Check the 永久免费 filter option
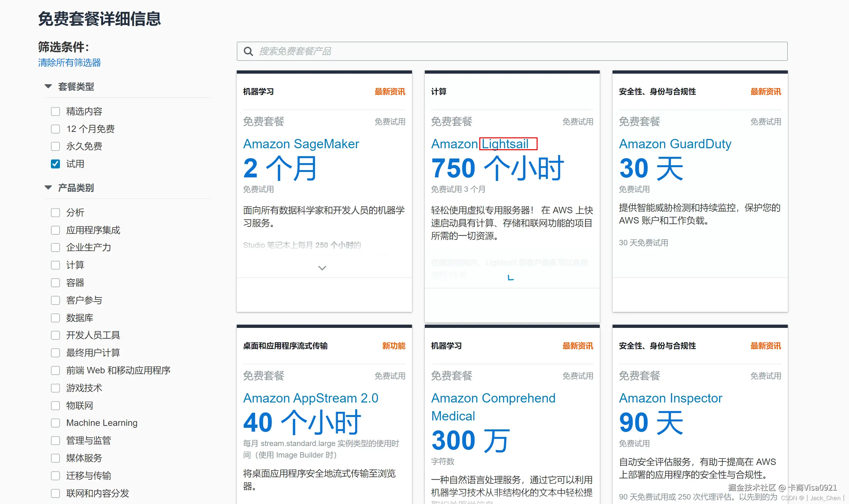Image resolution: width=849 pixels, height=504 pixels. pyautogui.click(x=55, y=146)
